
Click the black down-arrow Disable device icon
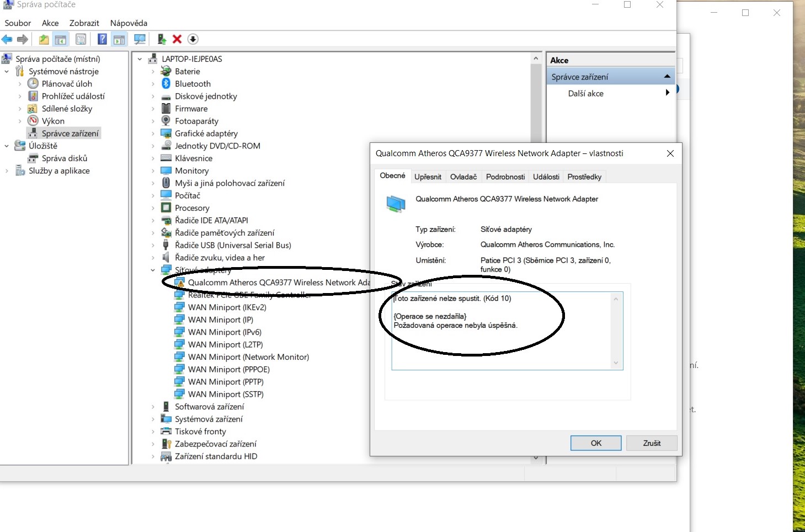click(193, 39)
